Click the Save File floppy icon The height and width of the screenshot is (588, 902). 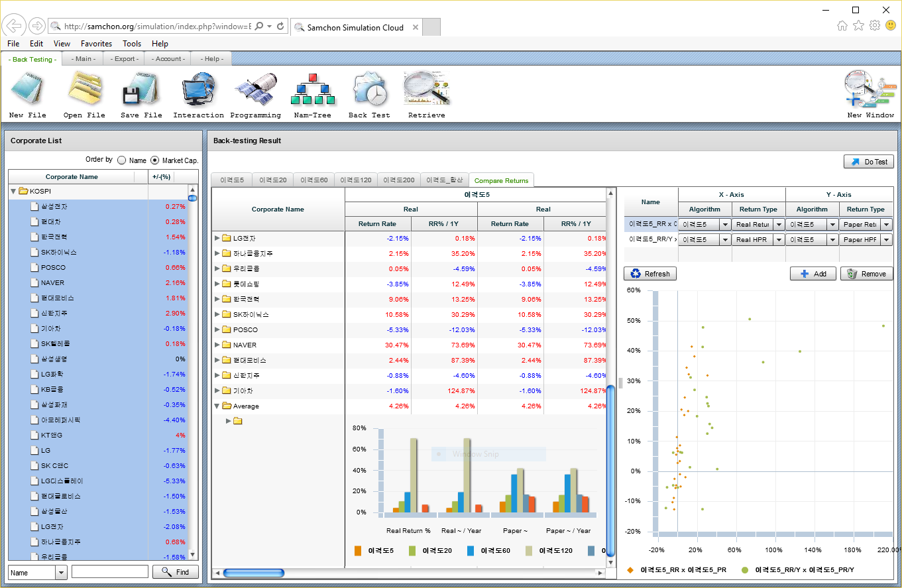point(141,89)
